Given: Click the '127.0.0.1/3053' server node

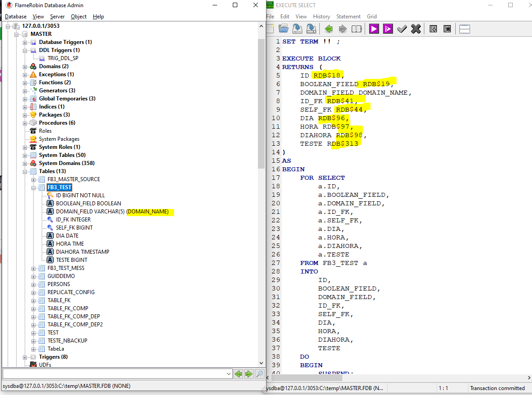Looking at the screenshot, I should (41, 26).
